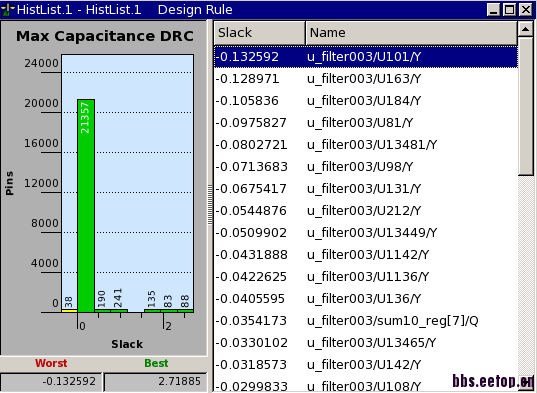Sort list by Slack column header

click(260, 33)
